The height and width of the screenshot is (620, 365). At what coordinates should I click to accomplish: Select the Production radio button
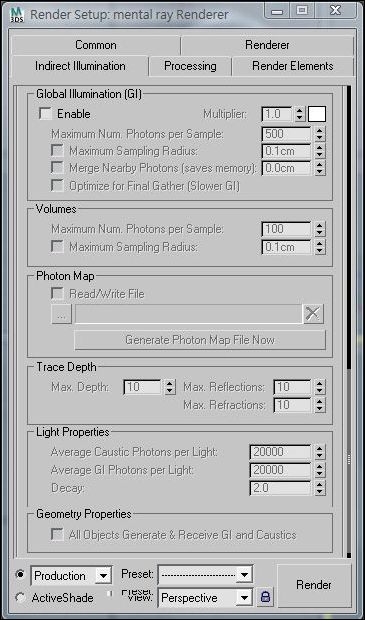click(x=20, y=575)
